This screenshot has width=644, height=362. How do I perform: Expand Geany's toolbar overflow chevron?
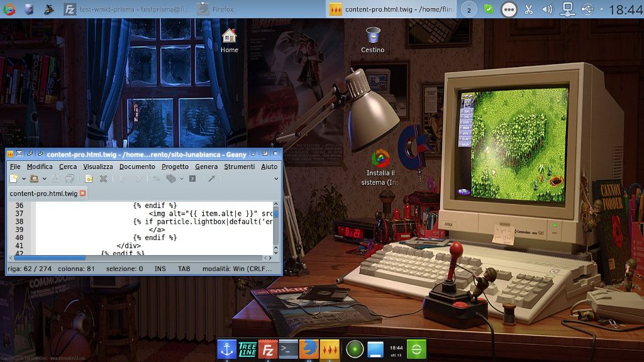(x=275, y=179)
